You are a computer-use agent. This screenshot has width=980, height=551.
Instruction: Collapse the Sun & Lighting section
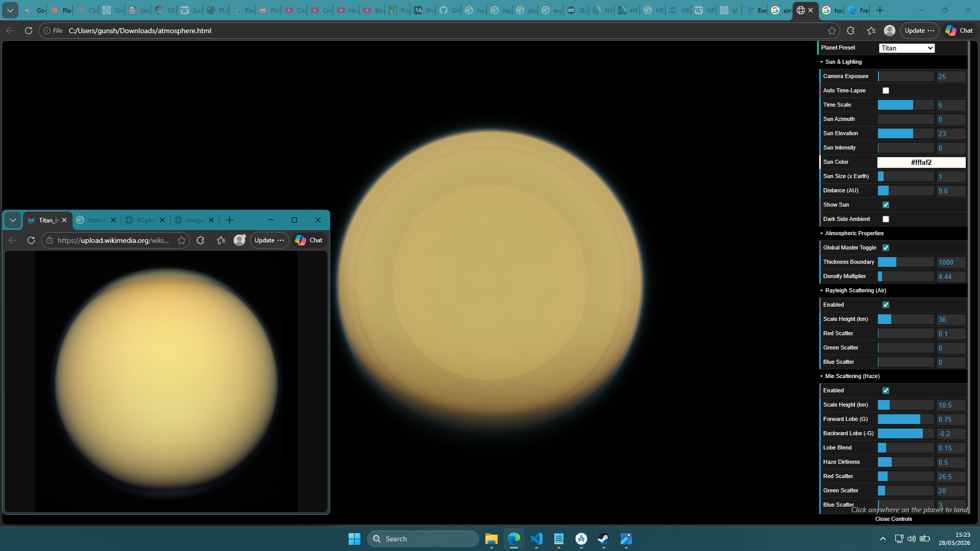point(843,62)
